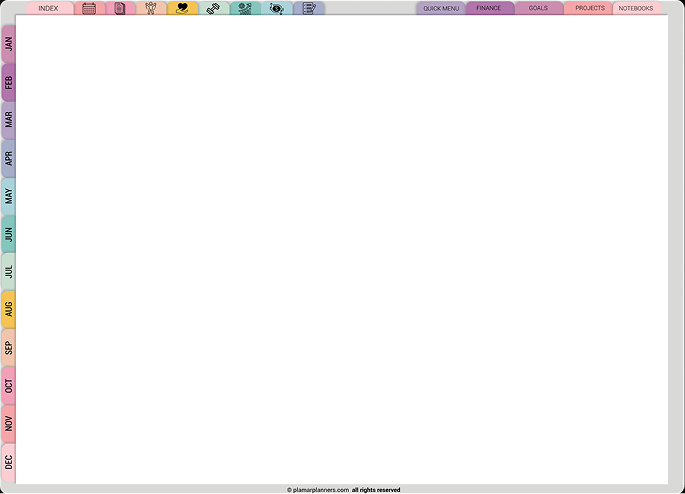Click the blank white page area

[x=342, y=250]
